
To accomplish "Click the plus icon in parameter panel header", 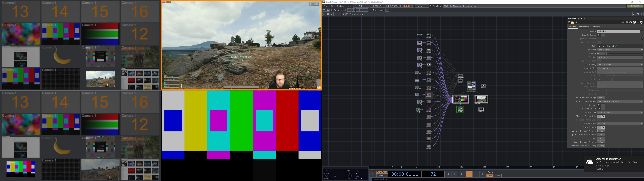I will tap(638, 22).
